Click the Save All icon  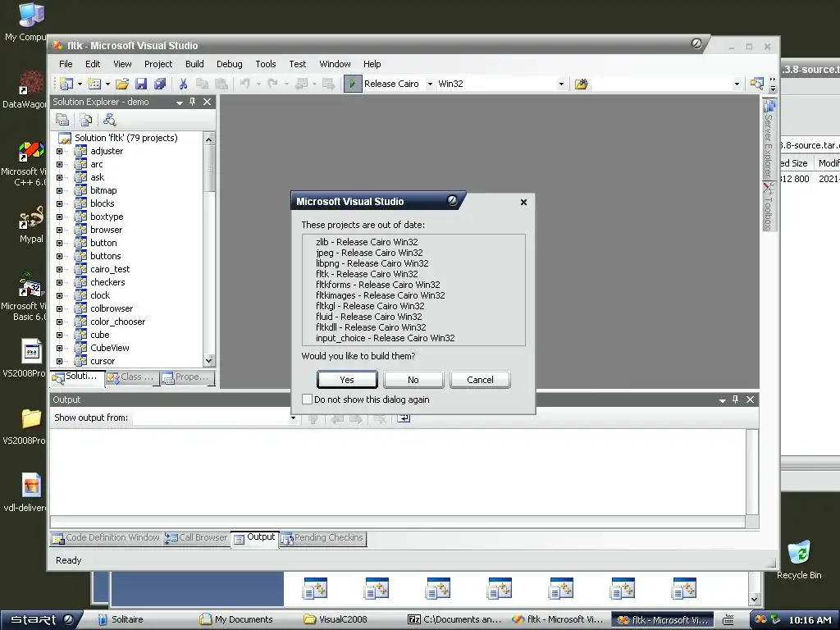click(160, 84)
